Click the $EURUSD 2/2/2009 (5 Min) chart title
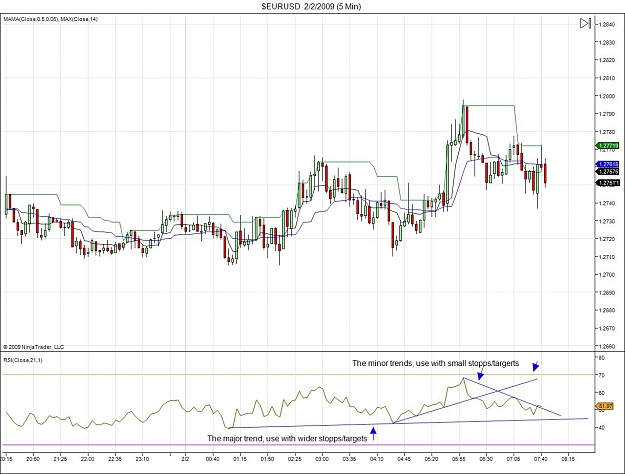625x474 pixels. click(x=311, y=6)
